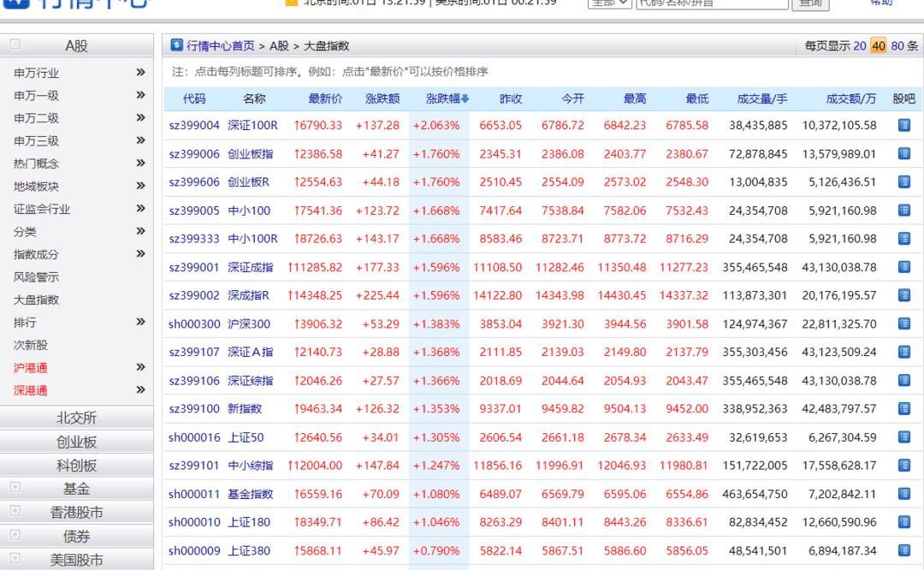Expand 指数成分 submenu arrow
The height and width of the screenshot is (570, 924).
[140, 253]
